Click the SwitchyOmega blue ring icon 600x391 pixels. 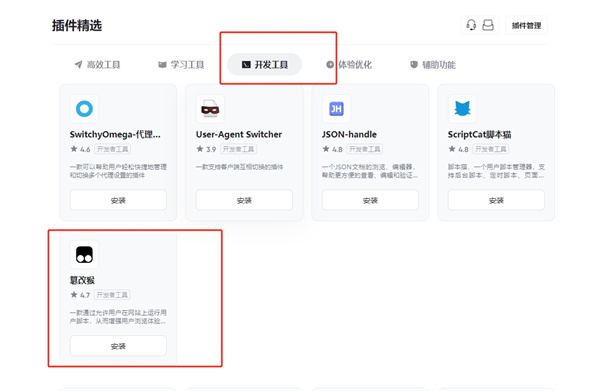coord(84,109)
